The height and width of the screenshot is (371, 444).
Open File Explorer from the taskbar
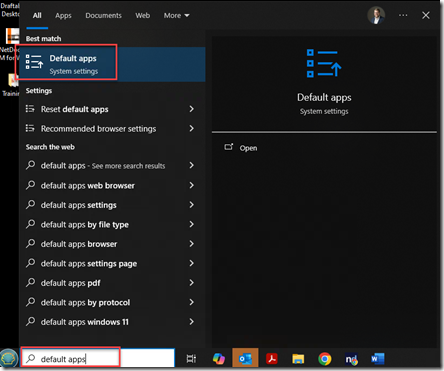pos(298,359)
